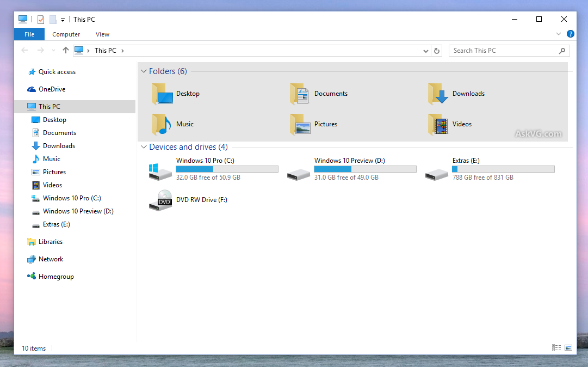Open the File menu tab

pos(29,34)
